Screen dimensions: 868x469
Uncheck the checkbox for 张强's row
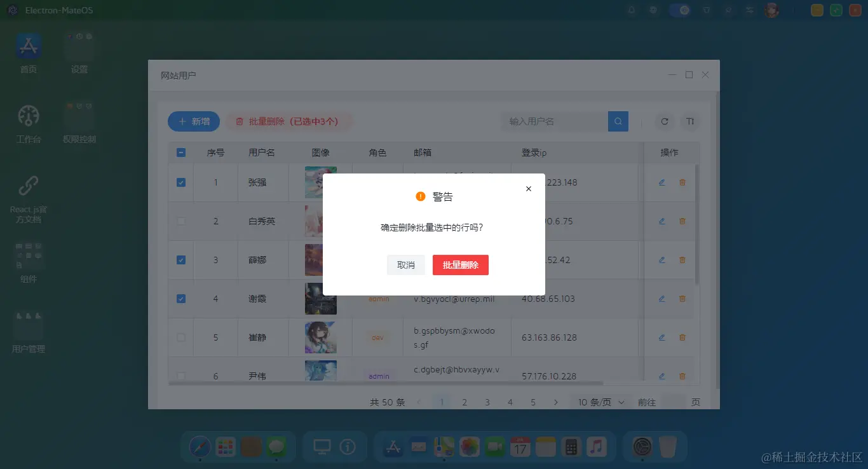pyautogui.click(x=180, y=182)
